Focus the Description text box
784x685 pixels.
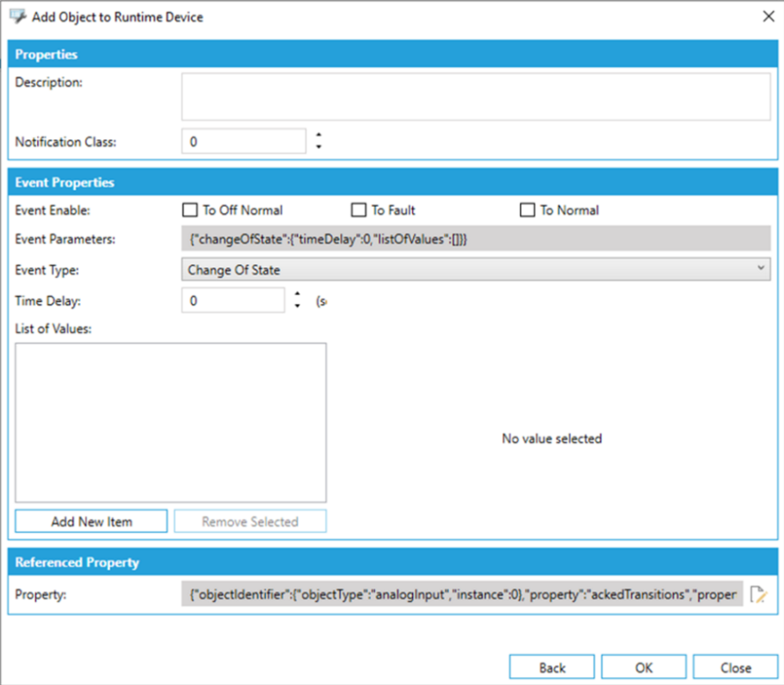click(x=476, y=96)
